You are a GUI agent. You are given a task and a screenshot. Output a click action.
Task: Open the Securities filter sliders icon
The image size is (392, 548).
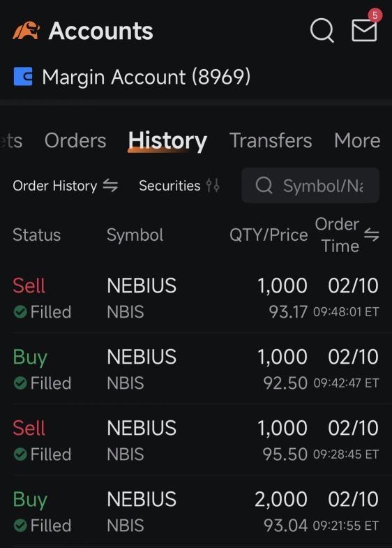coord(213,186)
